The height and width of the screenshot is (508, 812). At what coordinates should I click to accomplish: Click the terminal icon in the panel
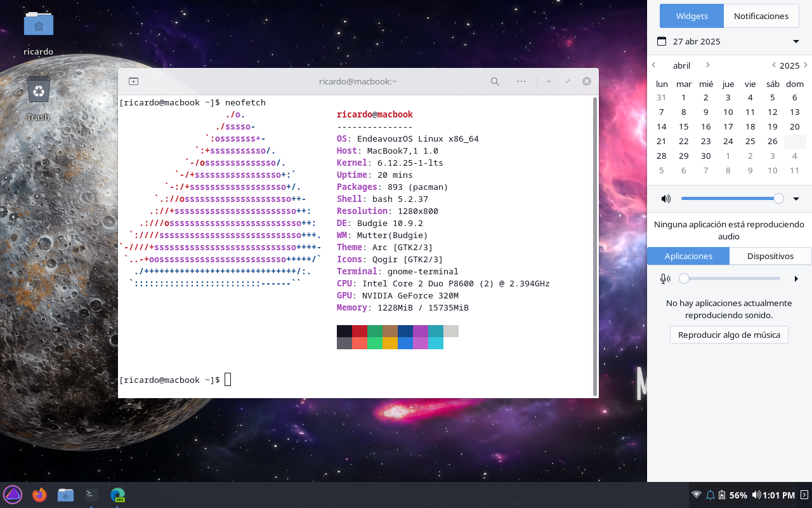point(91,495)
